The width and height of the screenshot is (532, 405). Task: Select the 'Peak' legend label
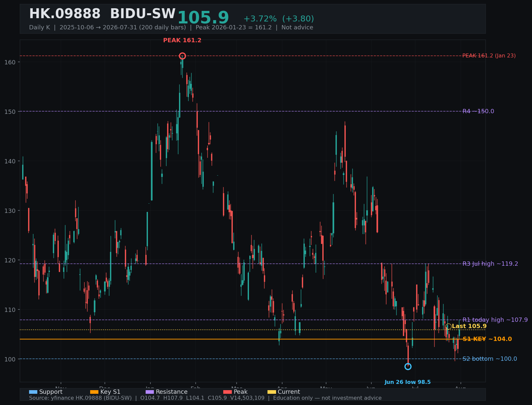[240, 392]
